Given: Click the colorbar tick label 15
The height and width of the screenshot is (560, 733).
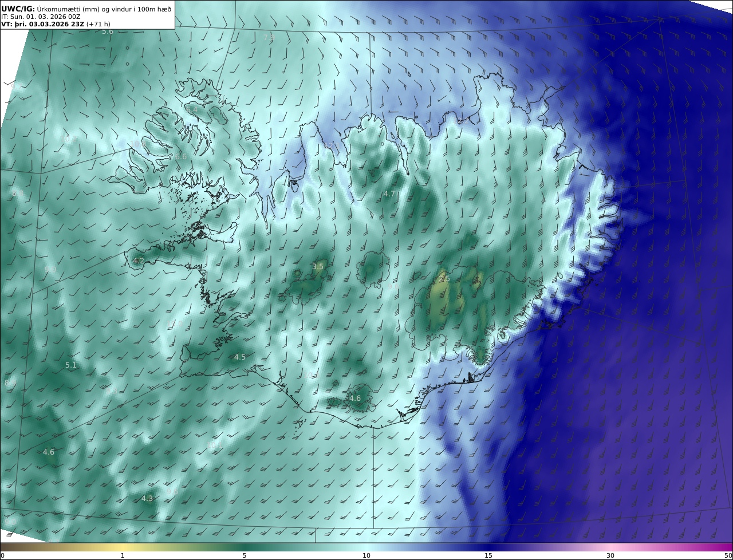Looking at the screenshot, I should click(488, 555).
